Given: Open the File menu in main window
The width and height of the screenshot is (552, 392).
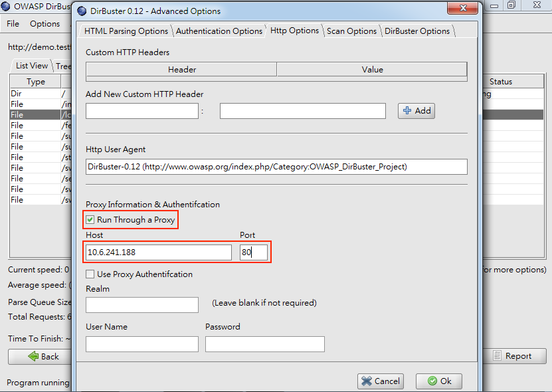Looking at the screenshot, I should pyautogui.click(x=13, y=24).
